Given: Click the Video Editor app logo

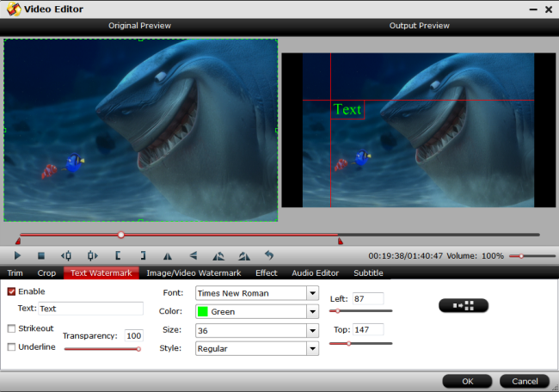Looking at the screenshot, I should 14,9.
